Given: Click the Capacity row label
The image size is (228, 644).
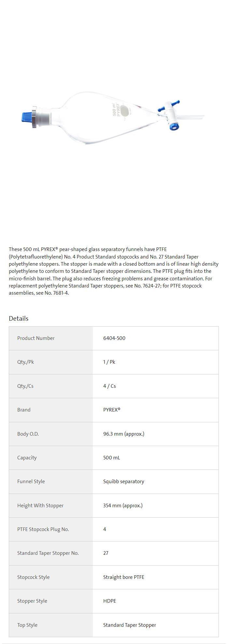Looking at the screenshot, I should tap(27, 457).
